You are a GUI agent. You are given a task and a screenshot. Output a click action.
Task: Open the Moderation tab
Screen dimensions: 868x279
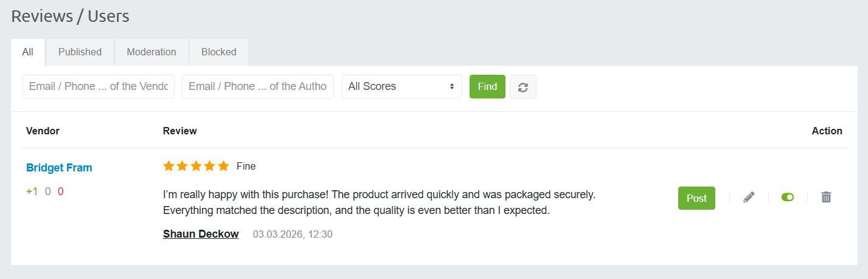point(151,52)
